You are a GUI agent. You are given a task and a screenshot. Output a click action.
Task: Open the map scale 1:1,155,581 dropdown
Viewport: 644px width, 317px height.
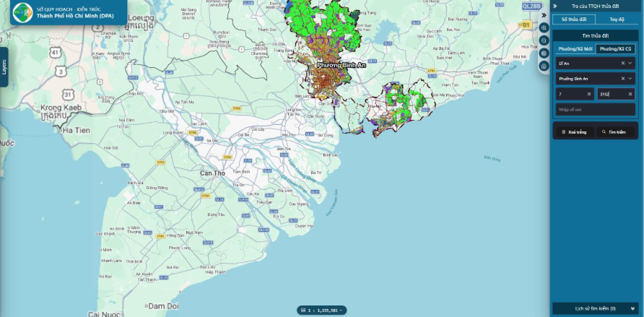(x=321, y=310)
